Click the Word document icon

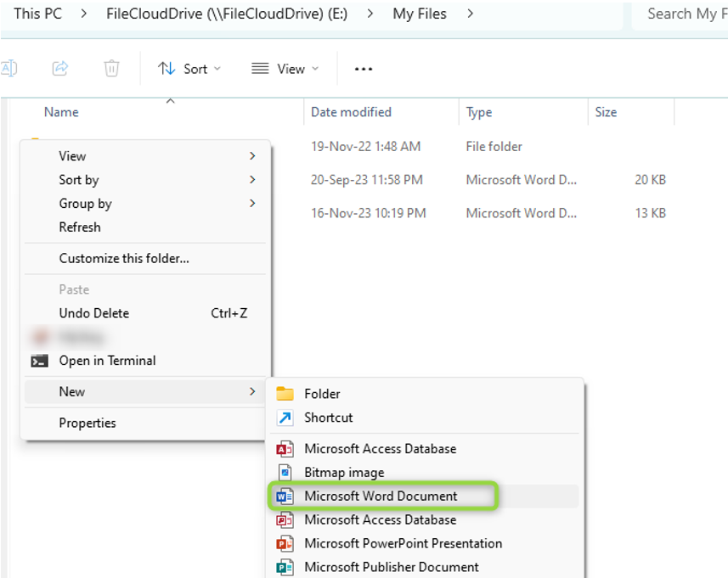tap(285, 497)
